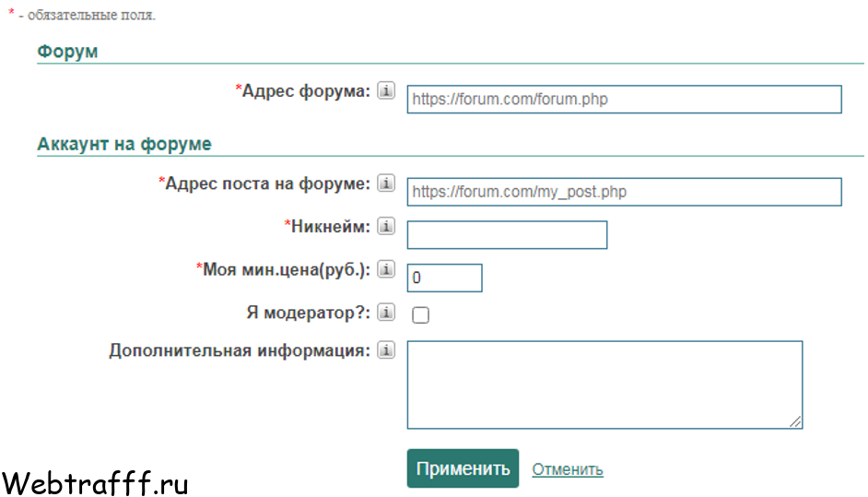868x497 pixels.
Task: Click the Никнейм label text
Action: (x=326, y=227)
